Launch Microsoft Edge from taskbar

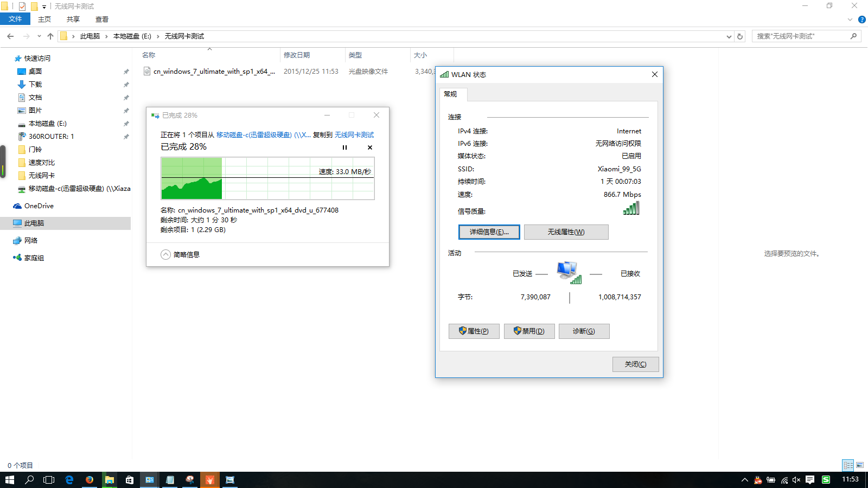69,480
